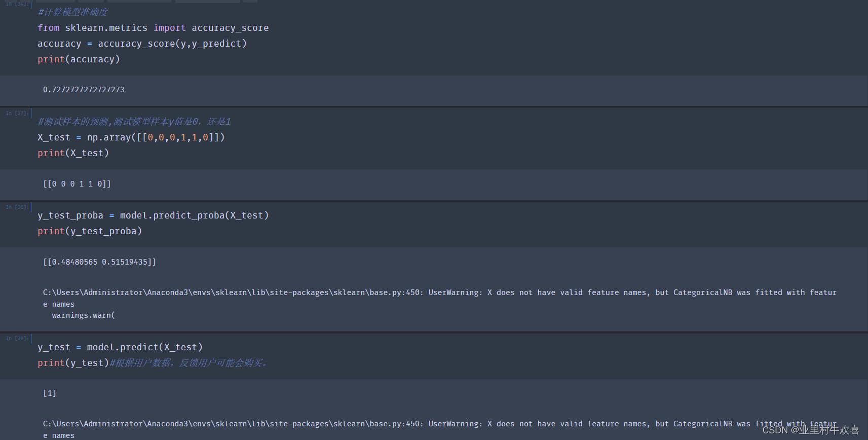The height and width of the screenshot is (440, 868).
Task: Click the 0.7272727272727273 output text
Action: pos(84,90)
